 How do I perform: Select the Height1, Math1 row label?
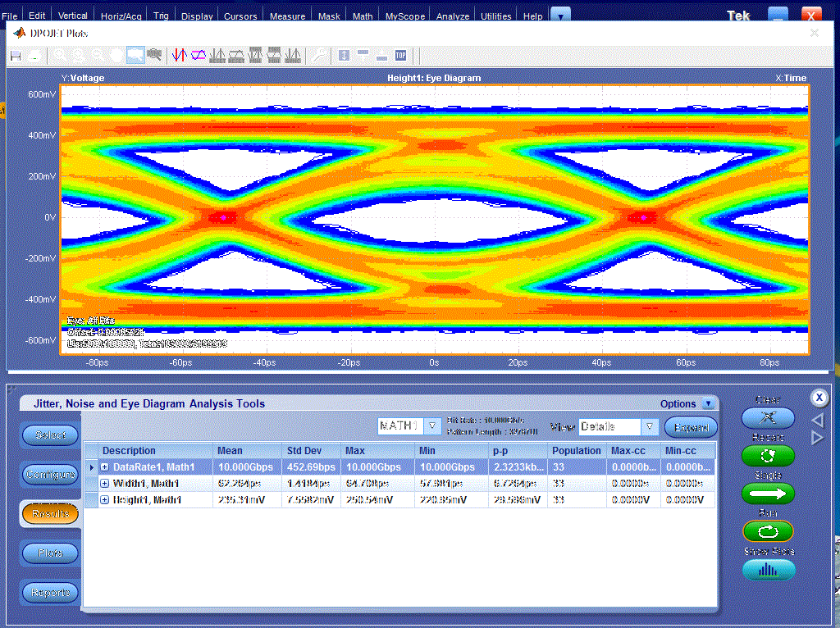(x=147, y=500)
